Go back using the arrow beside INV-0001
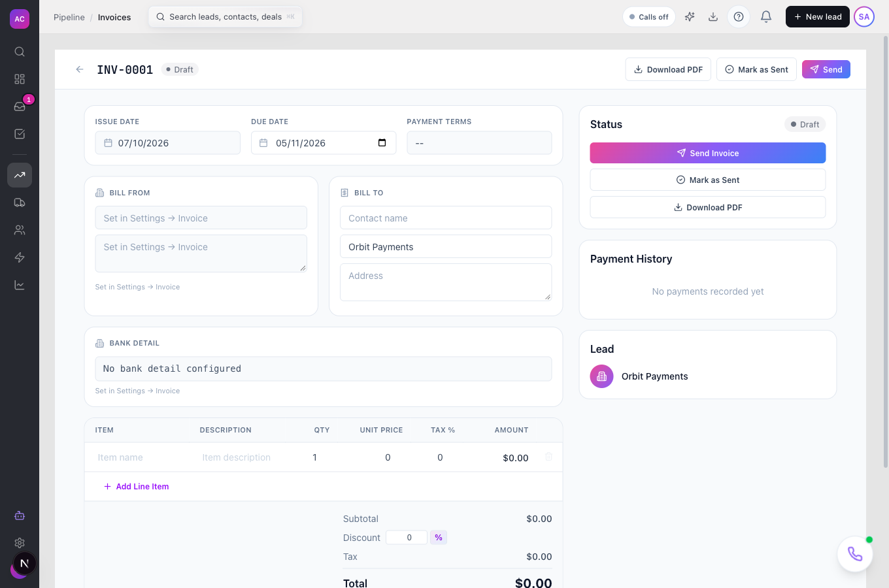This screenshot has width=889, height=588. (80, 69)
